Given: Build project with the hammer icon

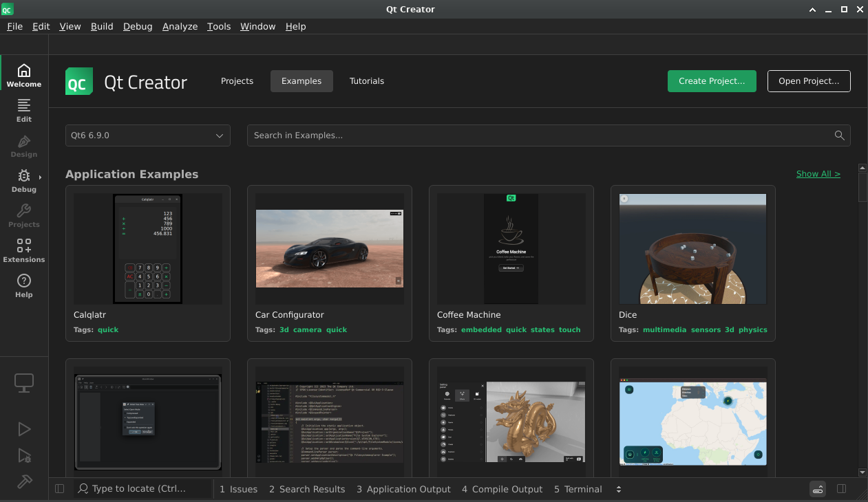Looking at the screenshot, I should [x=24, y=481].
